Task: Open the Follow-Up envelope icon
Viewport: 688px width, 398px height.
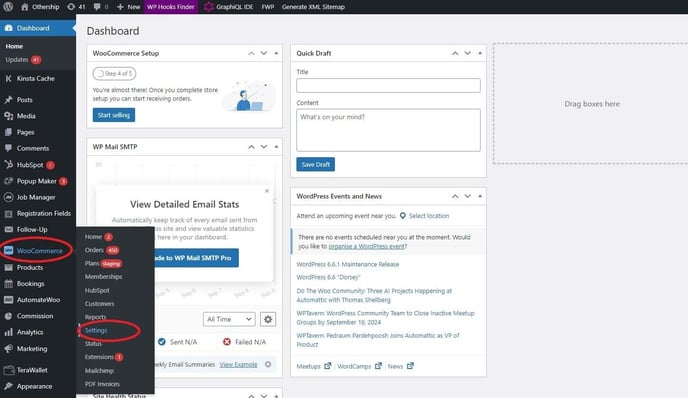Action: click(8, 229)
